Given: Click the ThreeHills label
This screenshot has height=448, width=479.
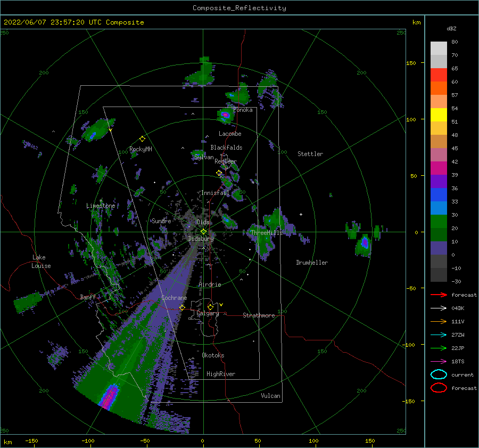Looking at the screenshot, I should (267, 233).
